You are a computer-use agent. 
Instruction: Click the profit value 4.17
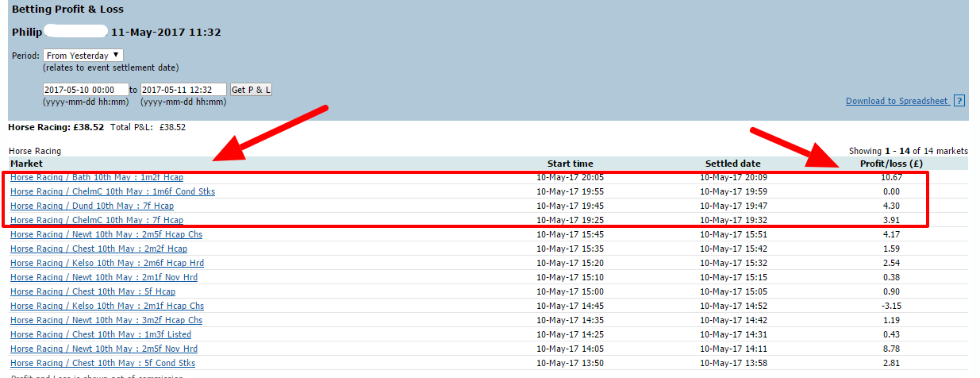click(x=891, y=234)
